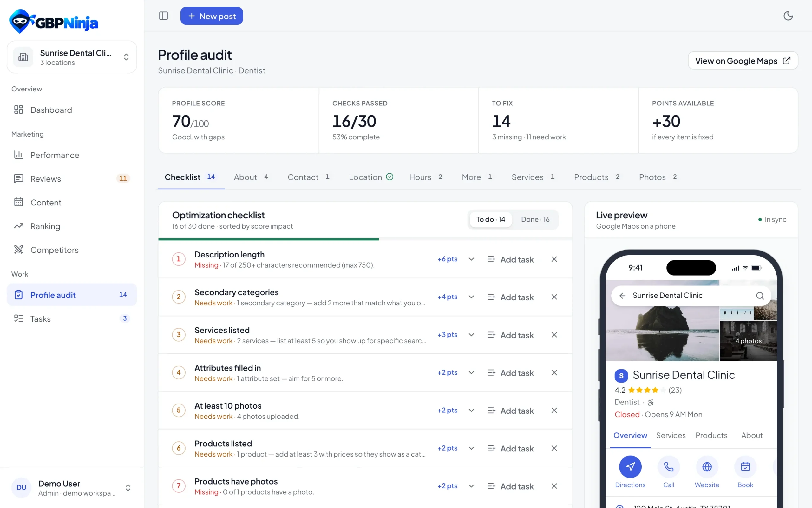Show To do · 14 items
812x508 pixels.
pyautogui.click(x=490, y=219)
